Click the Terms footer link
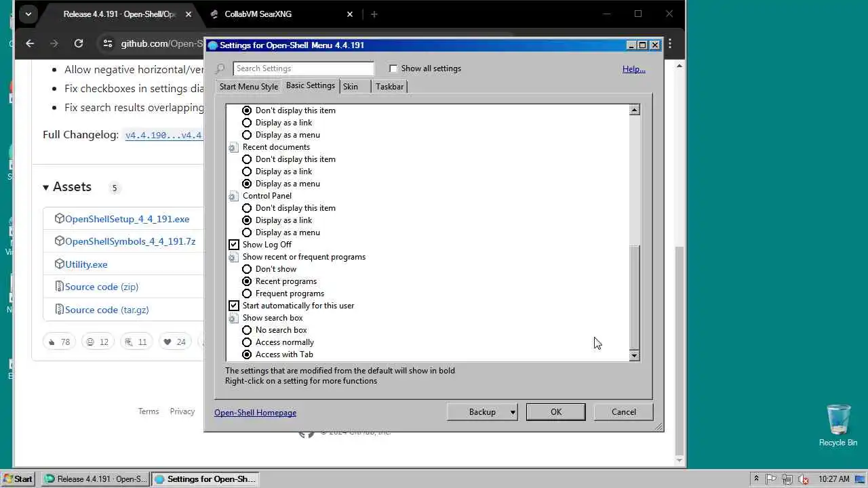 point(149,411)
